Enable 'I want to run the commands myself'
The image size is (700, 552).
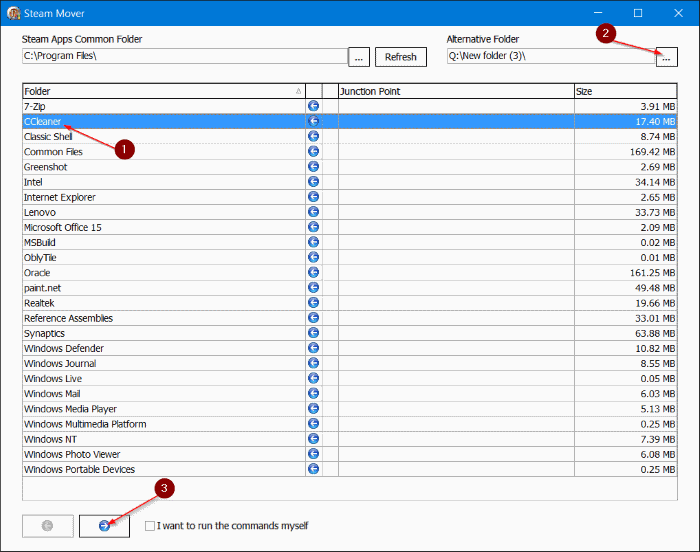click(x=150, y=526)
